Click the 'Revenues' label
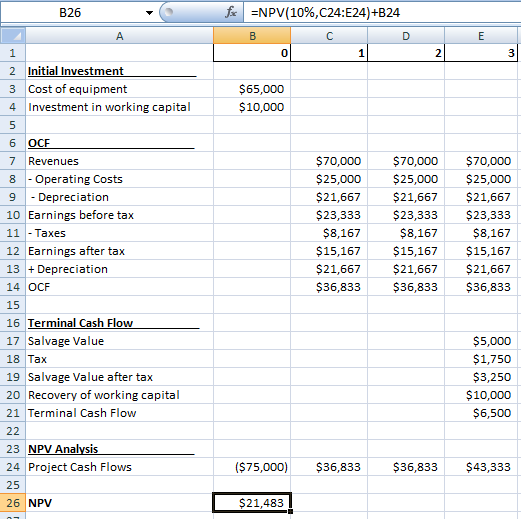The image size is (521, 519). click(53, 161)
